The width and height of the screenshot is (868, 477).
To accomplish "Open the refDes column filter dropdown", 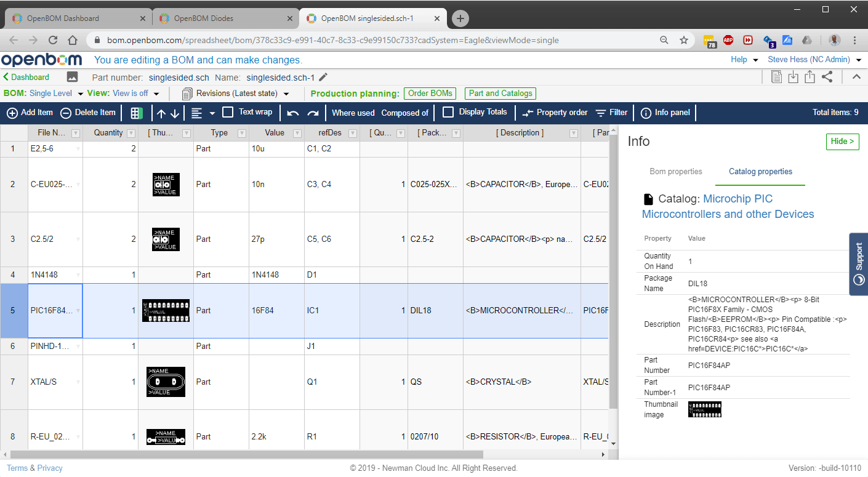I will (353, 133).
